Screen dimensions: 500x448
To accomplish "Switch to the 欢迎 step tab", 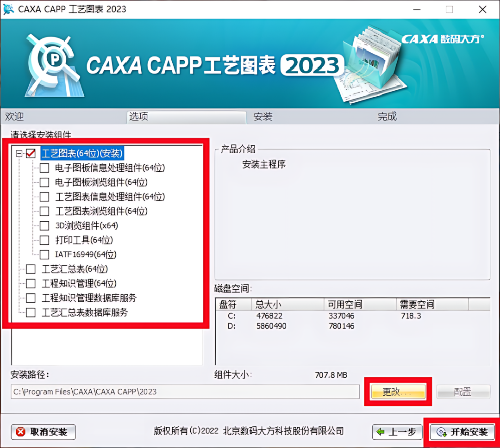I will point(14,116).
